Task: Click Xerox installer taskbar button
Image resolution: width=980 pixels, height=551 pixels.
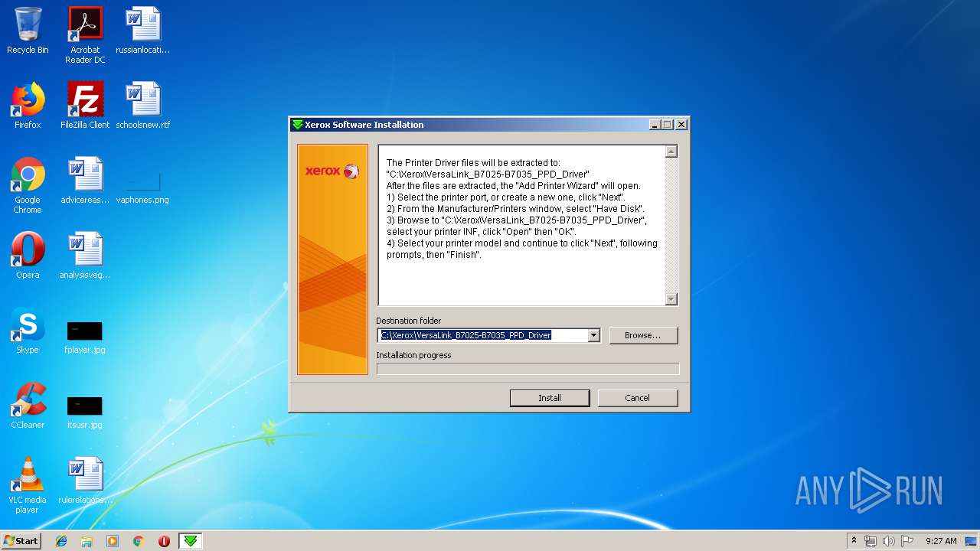Action: pos(191,541)
